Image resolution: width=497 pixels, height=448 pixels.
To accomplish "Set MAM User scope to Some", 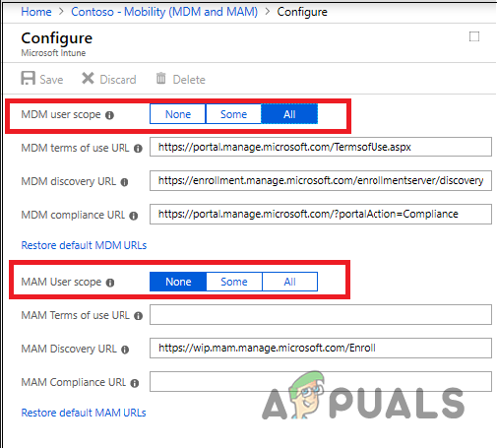I will 234,282.
